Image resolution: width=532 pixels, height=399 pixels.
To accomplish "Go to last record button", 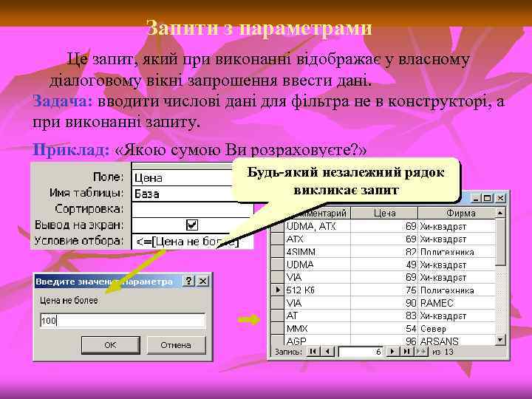I will coord(406,352).
